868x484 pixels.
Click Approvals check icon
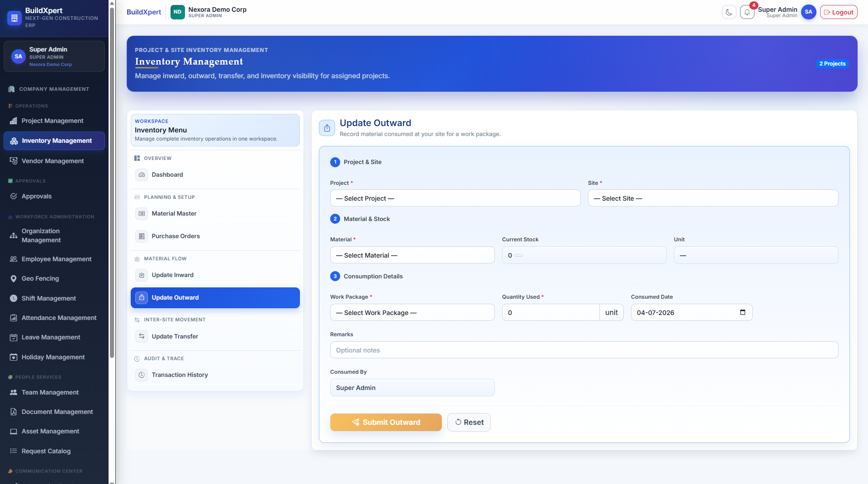point(14,196)
